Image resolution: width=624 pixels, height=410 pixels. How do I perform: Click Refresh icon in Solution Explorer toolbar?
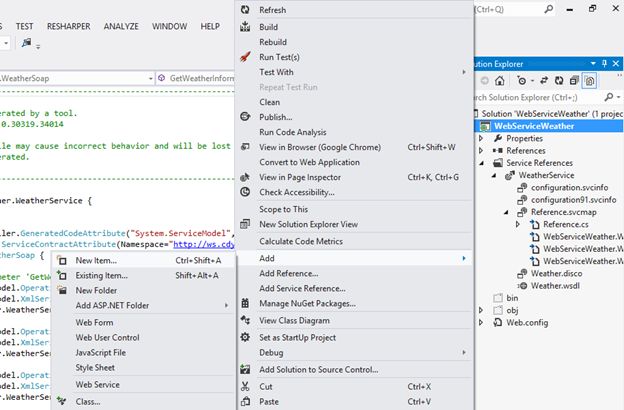[x=559, y=81]
